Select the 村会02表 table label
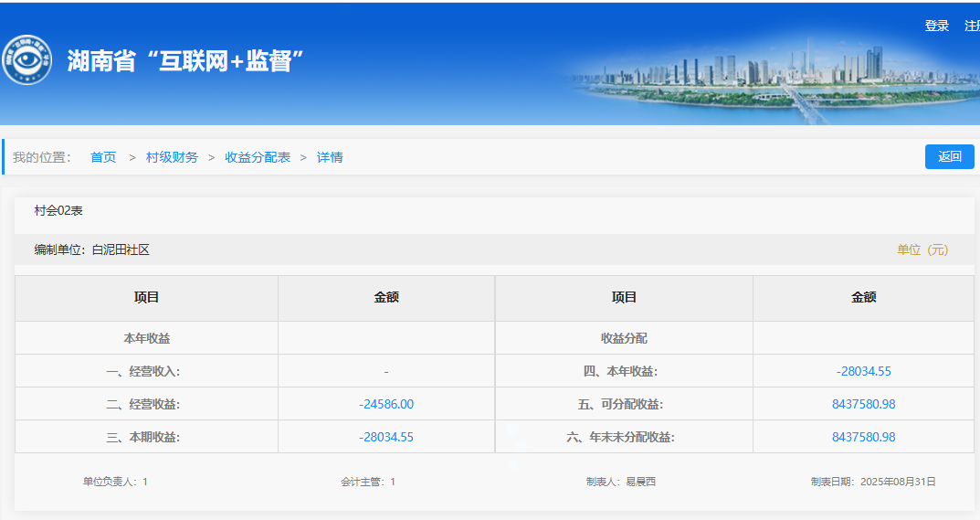 pos(58,210)
